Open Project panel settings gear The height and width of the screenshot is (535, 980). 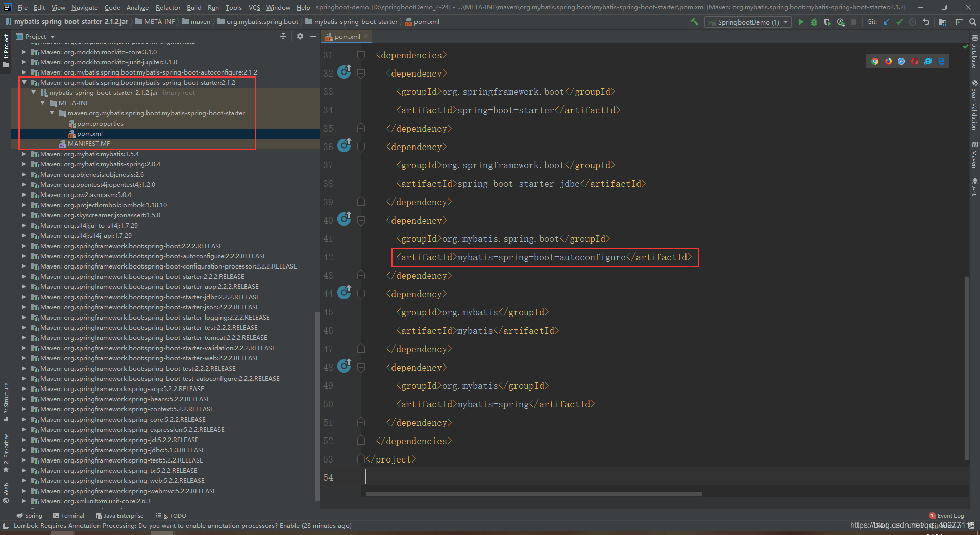point(300,36)
